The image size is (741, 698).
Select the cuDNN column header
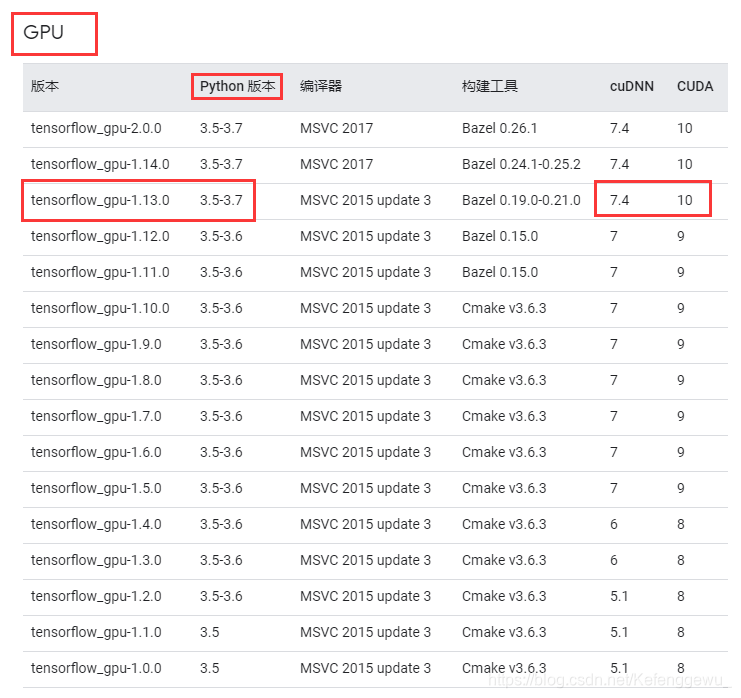pos(632,86)
